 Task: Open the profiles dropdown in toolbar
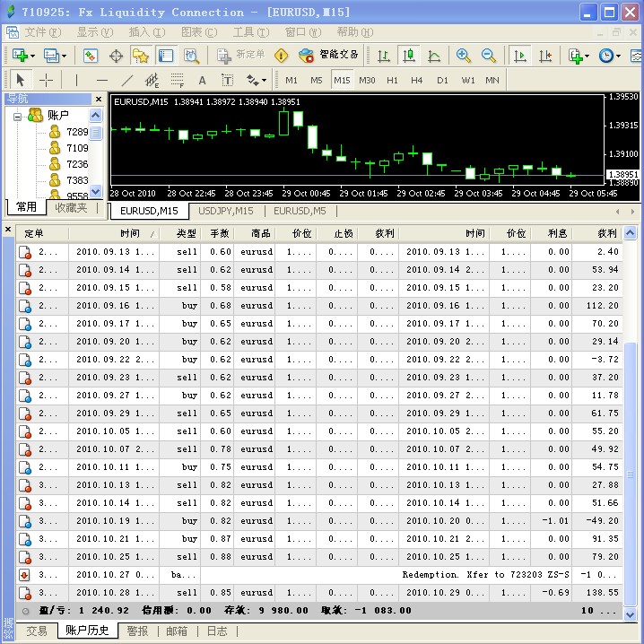pos(62,56)
